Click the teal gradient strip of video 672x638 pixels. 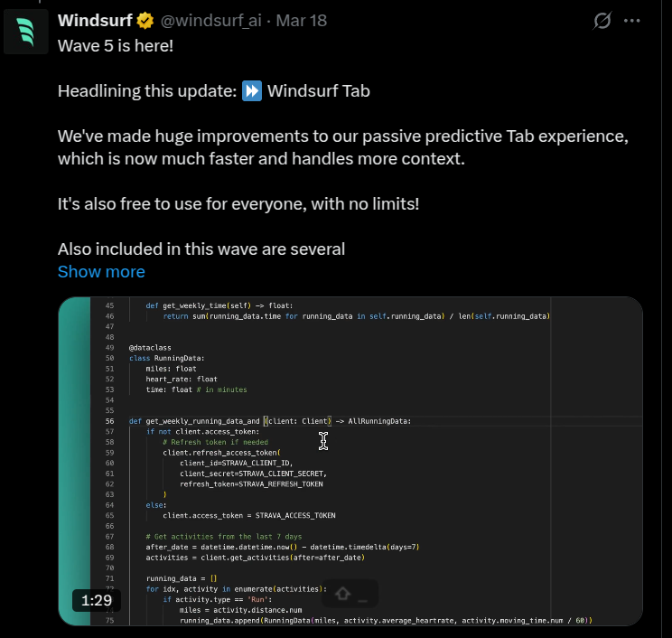pos(75,461)
